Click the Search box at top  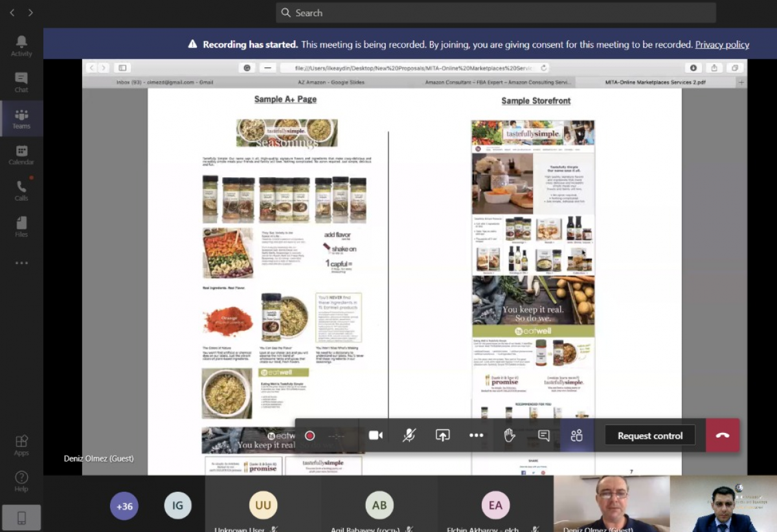click(x=495, y=13)
